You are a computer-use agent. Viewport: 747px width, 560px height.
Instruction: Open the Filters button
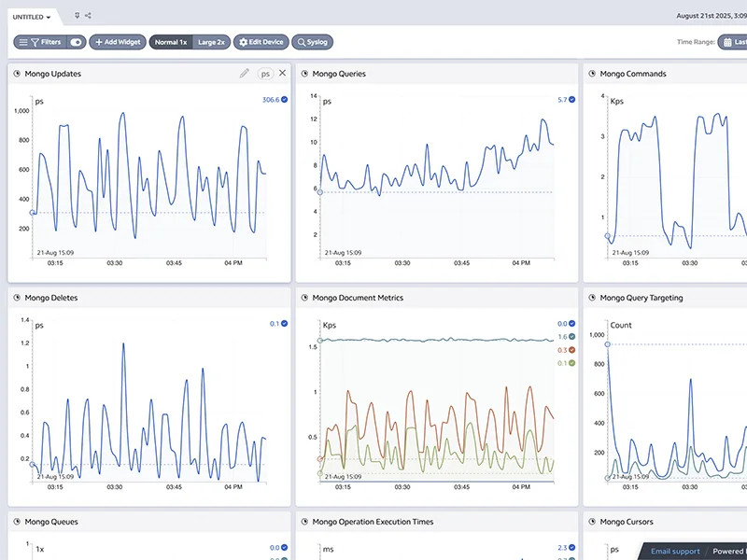46,42
